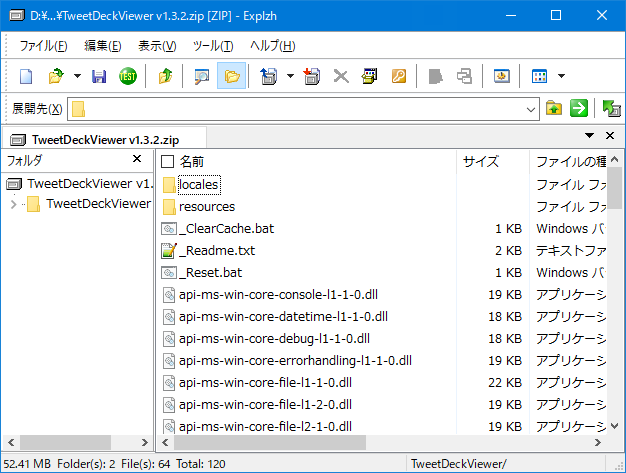This screenshot has height=473, width=626.
Task: Expand the TweetDeckViewer tree node
Action: coord(13,204)
